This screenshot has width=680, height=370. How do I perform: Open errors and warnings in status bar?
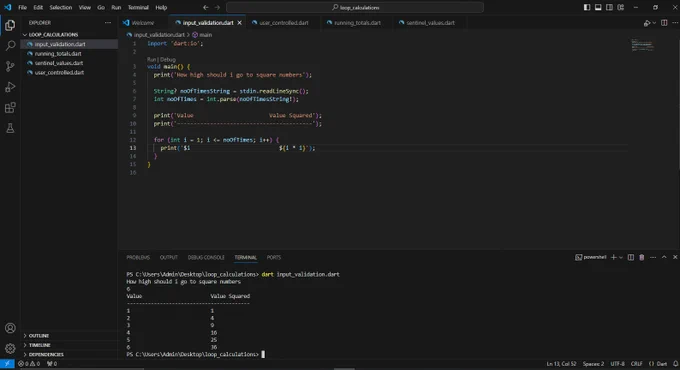tap(29, 363)
